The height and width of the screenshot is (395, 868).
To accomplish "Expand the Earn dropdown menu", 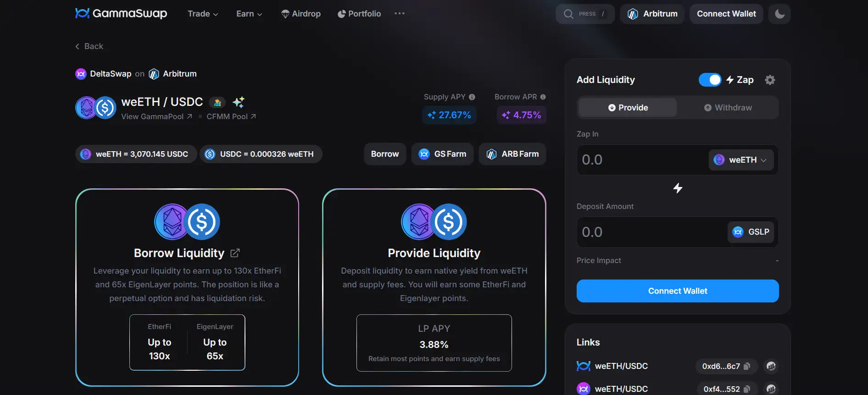I will tap(249, 14).
